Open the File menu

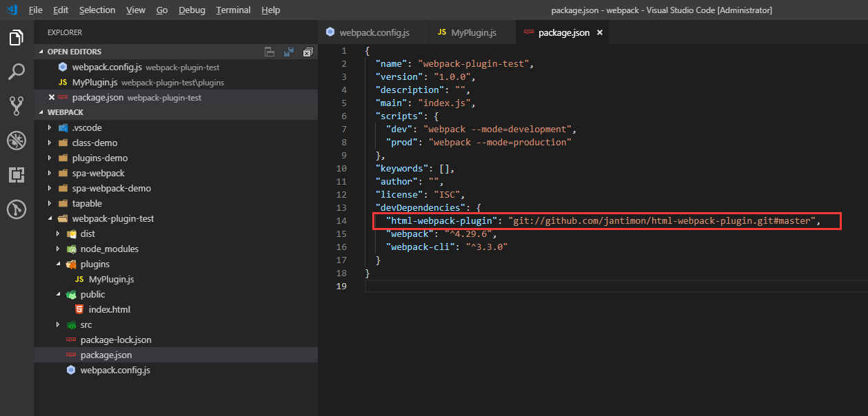[x=36, y=10]
